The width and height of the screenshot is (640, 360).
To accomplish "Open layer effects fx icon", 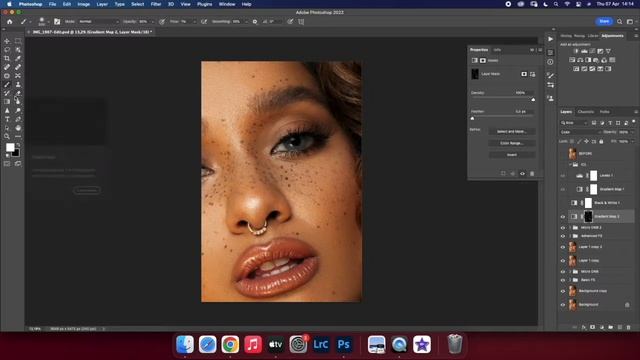I will tap(584, 327).
